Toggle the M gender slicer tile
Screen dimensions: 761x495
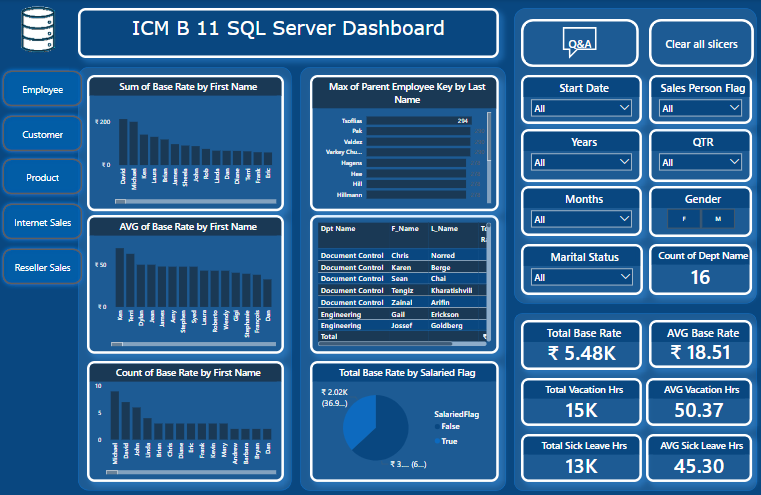coord(718,219)
